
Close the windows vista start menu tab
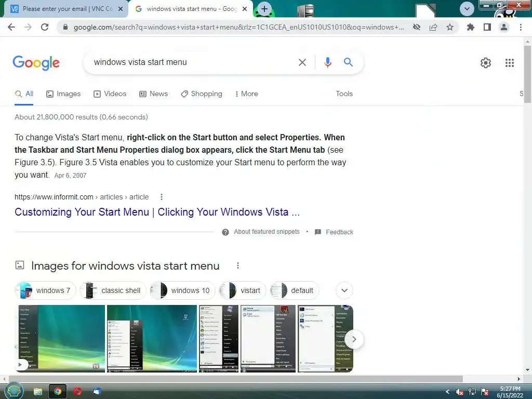(245, 9)
